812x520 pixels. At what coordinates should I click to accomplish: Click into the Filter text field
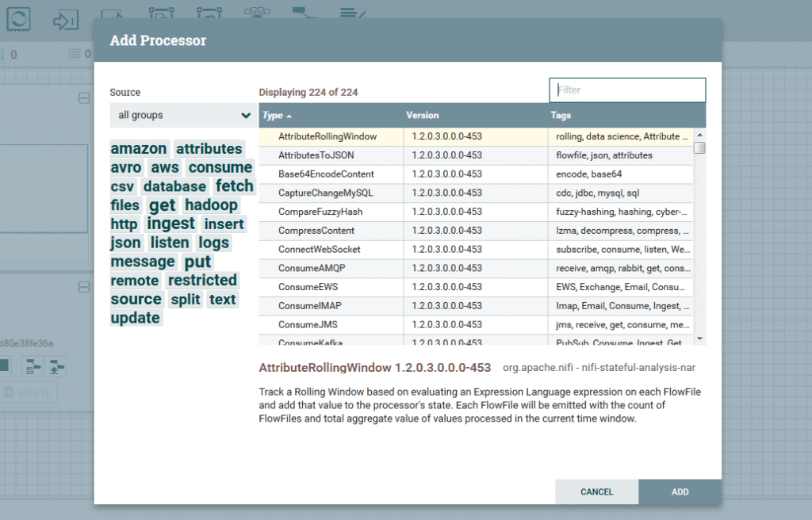click(x=627, y=90)
